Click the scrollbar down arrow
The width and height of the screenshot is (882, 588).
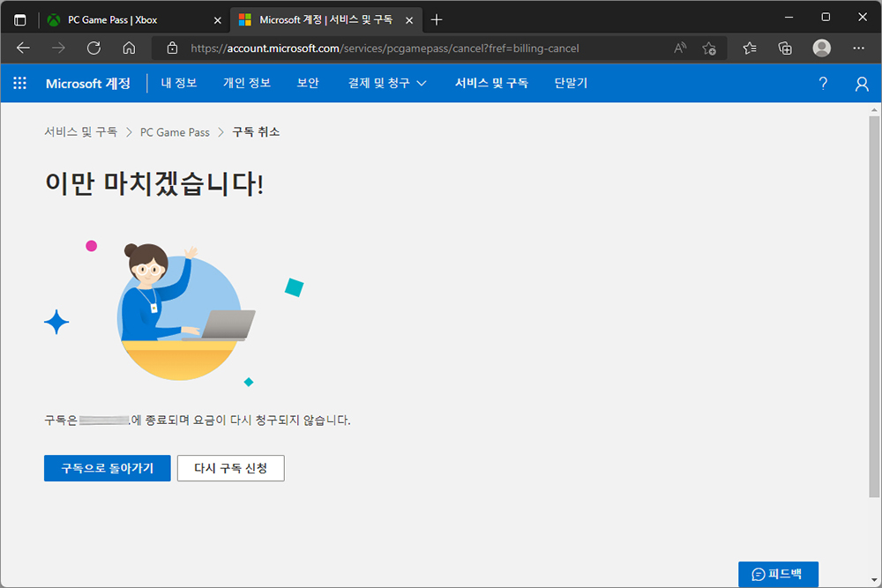click(x=873, y=580)
